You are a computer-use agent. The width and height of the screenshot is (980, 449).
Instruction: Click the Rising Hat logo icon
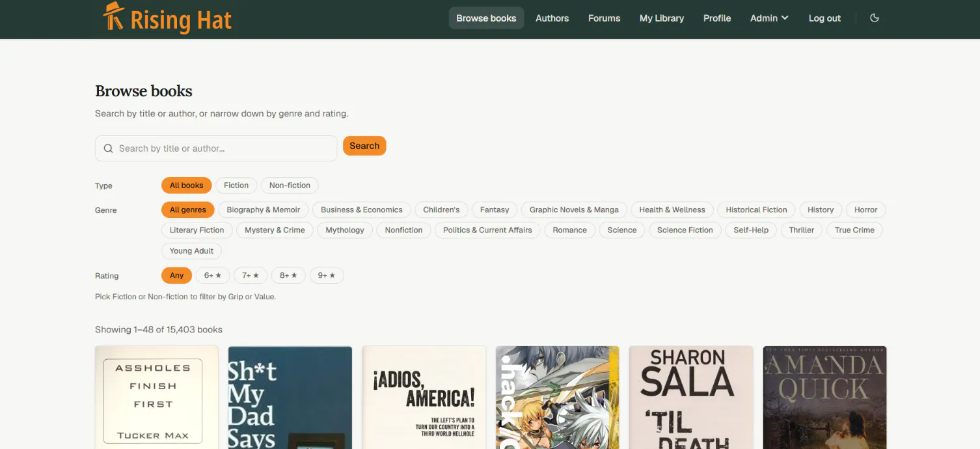pyautogui.click(x=114, y=16)
